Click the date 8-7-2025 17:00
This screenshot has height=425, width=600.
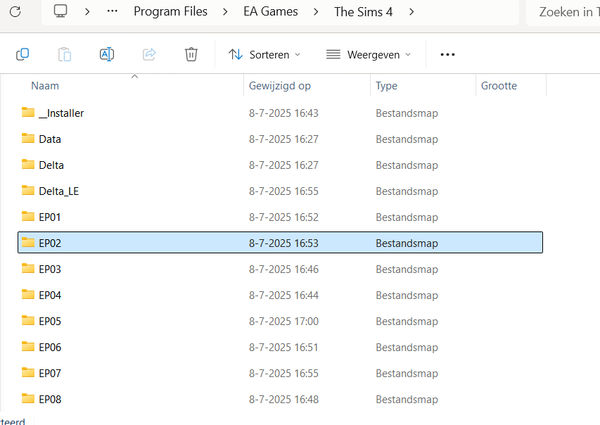(x=284, y=321)
